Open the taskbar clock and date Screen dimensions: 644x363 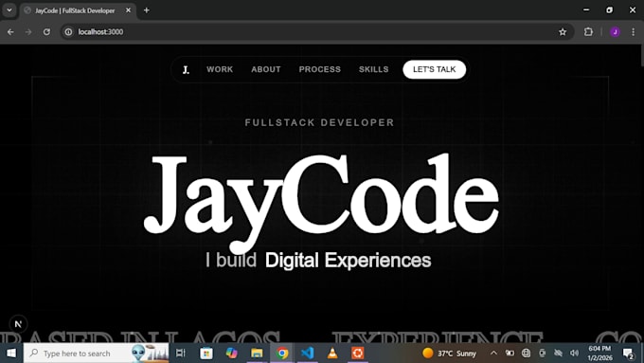click(599, 354)
